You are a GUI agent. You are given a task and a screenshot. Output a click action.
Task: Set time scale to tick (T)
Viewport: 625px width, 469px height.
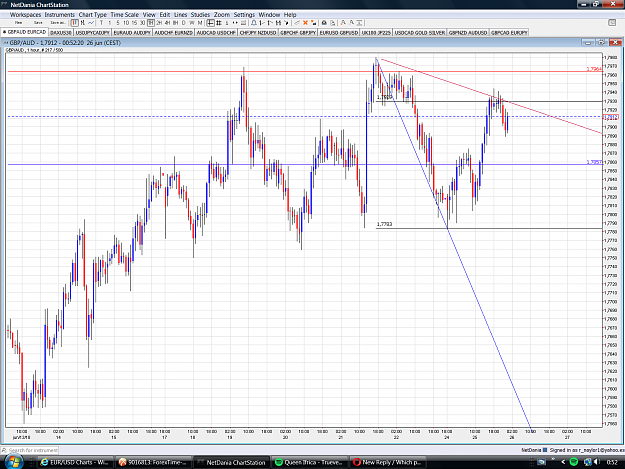(x=101, y=23)
